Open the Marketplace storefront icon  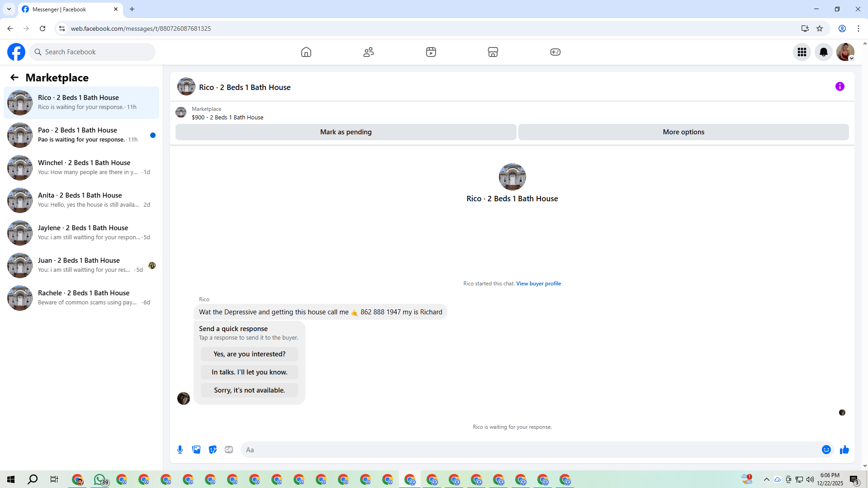[x=493, y=52]
